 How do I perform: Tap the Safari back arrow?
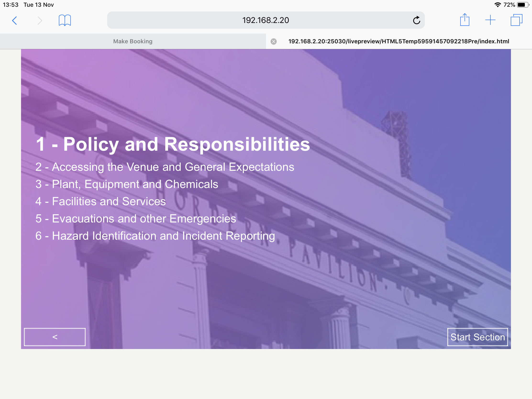(x=14, y=20)
